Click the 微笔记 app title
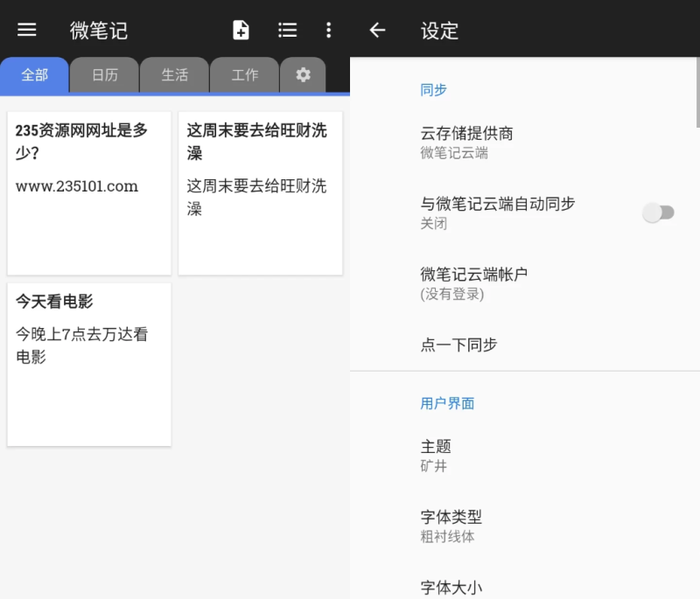The height and width of the screenshot is (599, 700). tap(99, 31)
